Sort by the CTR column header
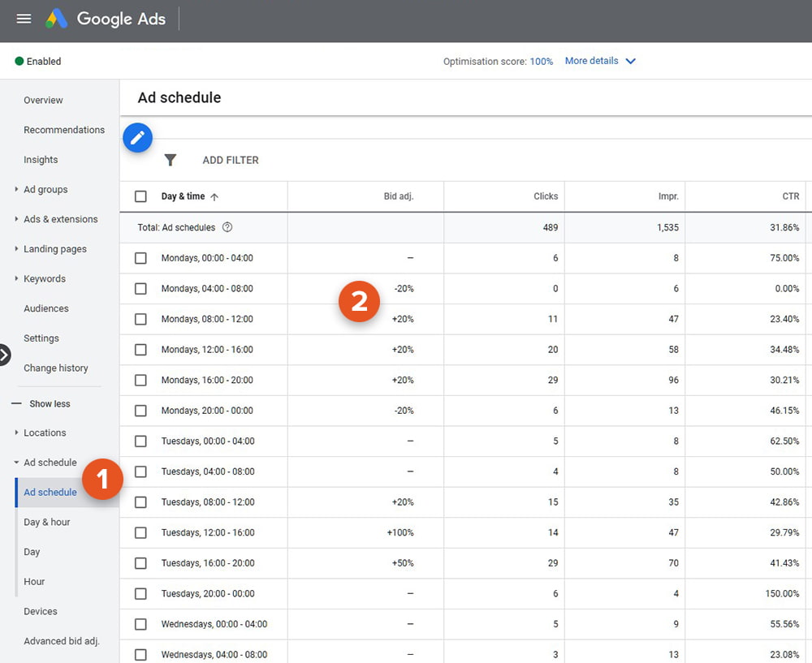This screenshot has height=663, width=812. [x=790, y=196]
